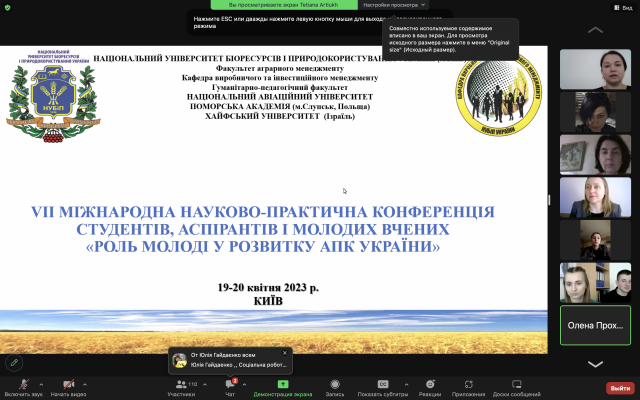Select narrow video tile of woman in dark clothing
Image resolution: width=640 pixels, height=400 pixels.
pyautogui.click(x=595, y=240)
